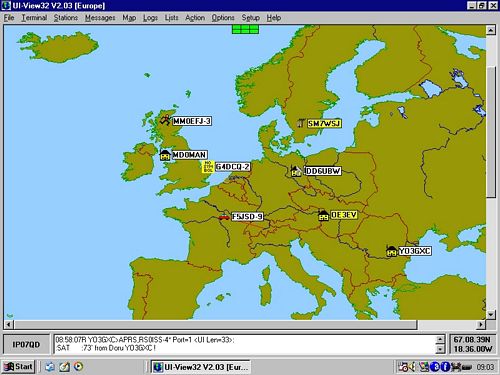Click the map's vertical scrollbar down arrow
Viewport: 500px width, 375px height.
pyautogui.click(x=491, y=314)
